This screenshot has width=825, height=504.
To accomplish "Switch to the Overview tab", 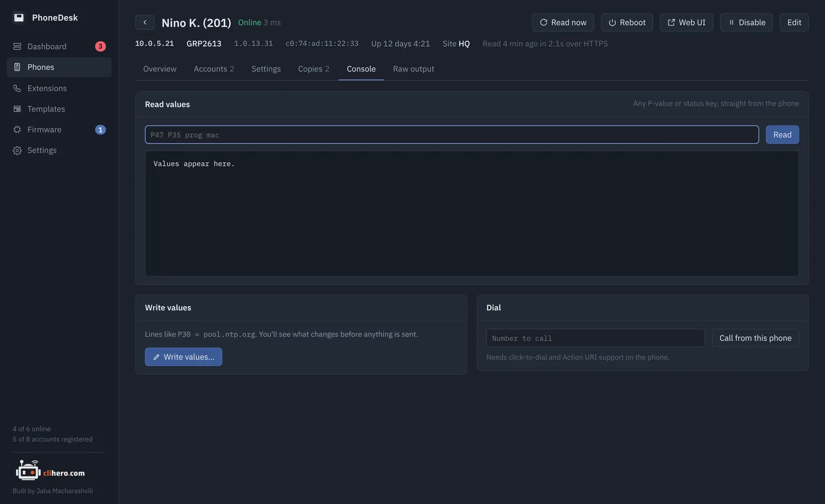I will (160, 69).
